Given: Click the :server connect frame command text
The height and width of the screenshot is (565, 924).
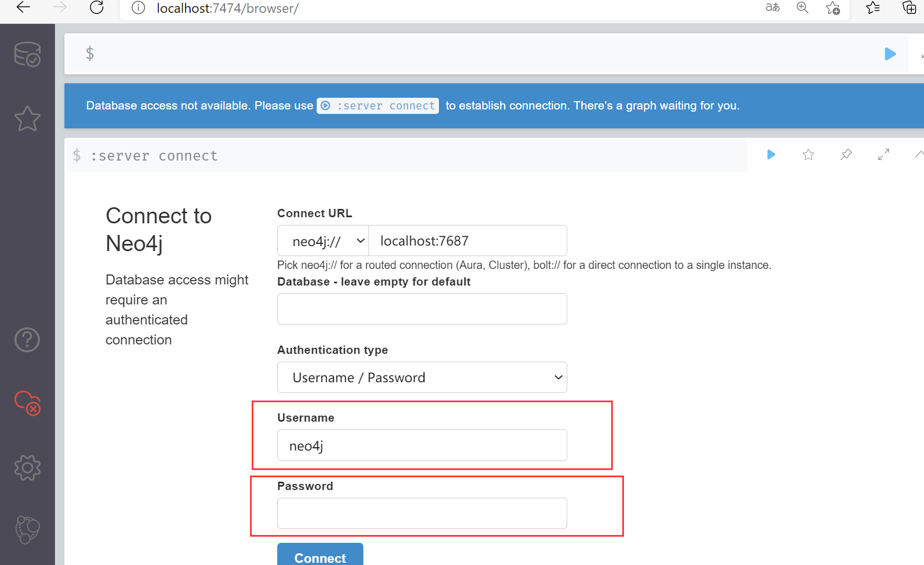Looking at the screenshot, I should pos(154,156).
